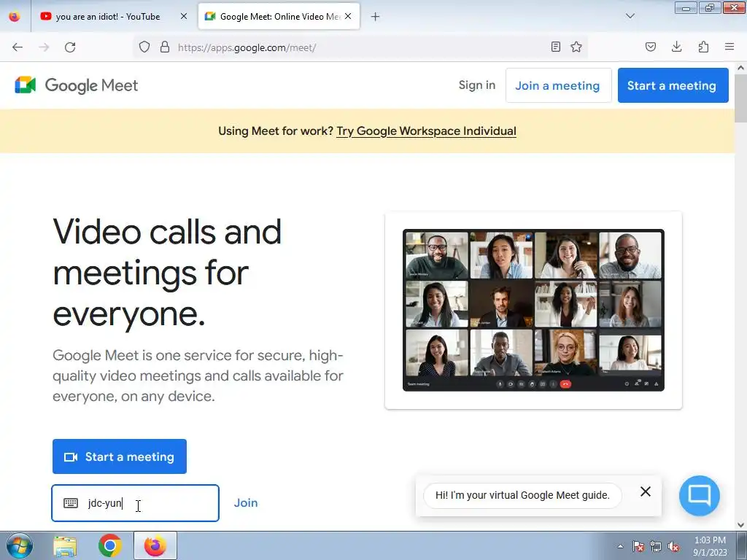This screenshot has width=747, height=560.
Task: Open the extensions puzzle icon
Action: 703,47
